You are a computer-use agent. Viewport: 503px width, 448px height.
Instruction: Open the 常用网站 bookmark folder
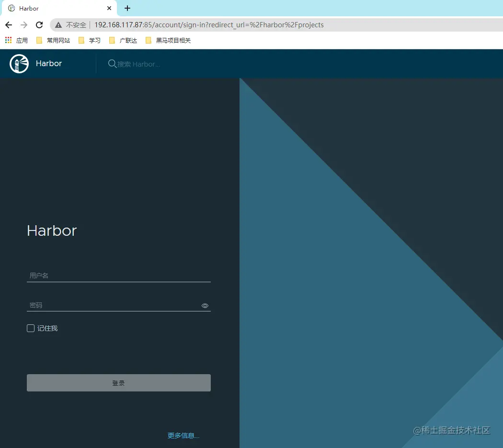click(x=53, y=40)
